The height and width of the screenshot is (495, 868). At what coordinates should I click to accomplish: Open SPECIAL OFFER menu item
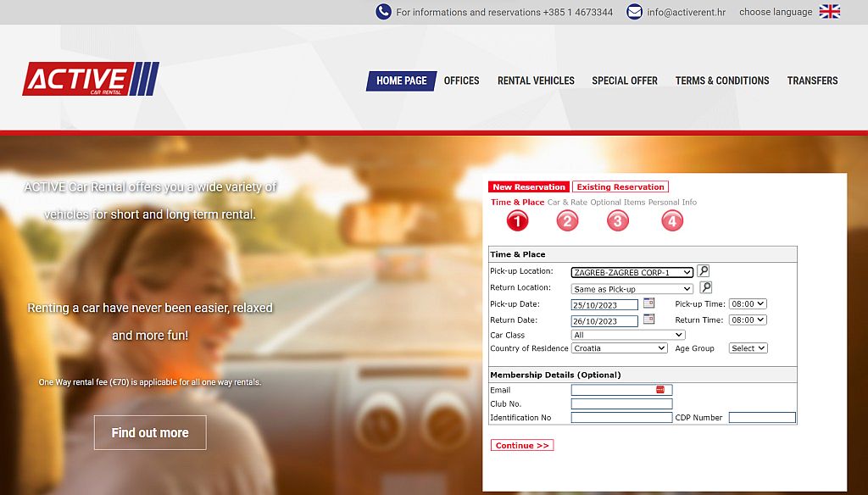click(625, 81)
